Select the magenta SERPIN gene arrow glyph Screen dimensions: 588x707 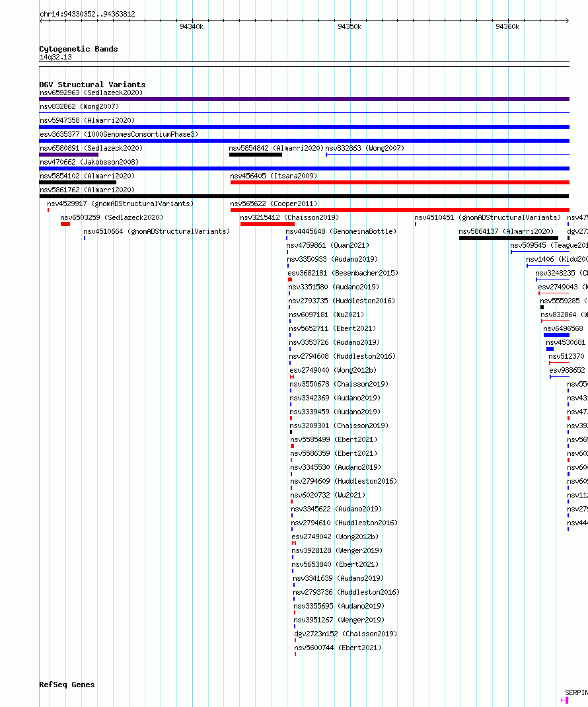pyautogui.click(x=564, y=700)
